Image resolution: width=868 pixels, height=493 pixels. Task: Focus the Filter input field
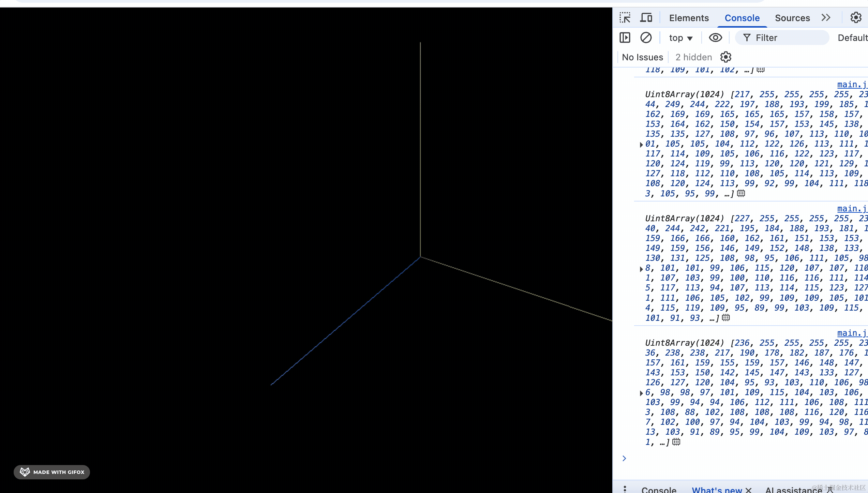[x=782, y=38]
